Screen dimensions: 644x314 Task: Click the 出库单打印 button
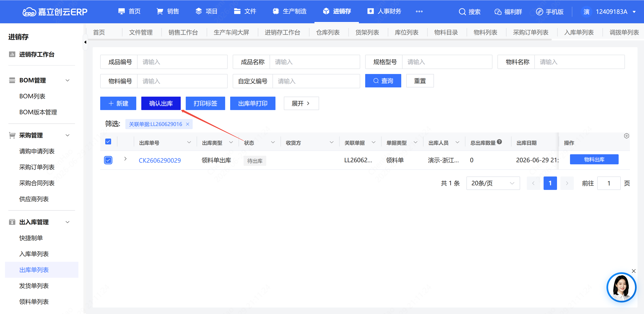point(253,103)
